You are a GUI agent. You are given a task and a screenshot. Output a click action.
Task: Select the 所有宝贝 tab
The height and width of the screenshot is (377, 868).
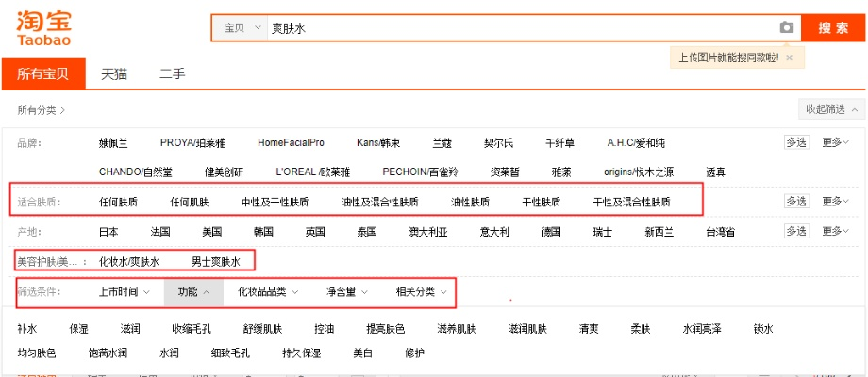click(x=42, y=74)
